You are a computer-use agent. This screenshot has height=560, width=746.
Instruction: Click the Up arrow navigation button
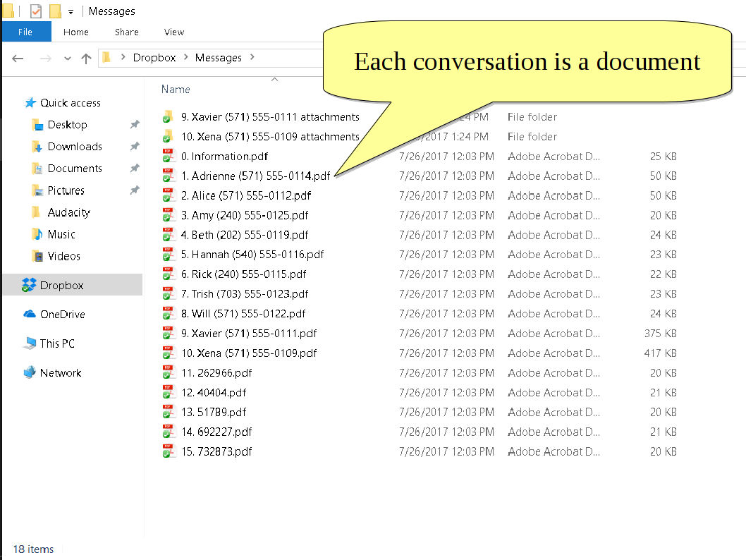[86, 58]
